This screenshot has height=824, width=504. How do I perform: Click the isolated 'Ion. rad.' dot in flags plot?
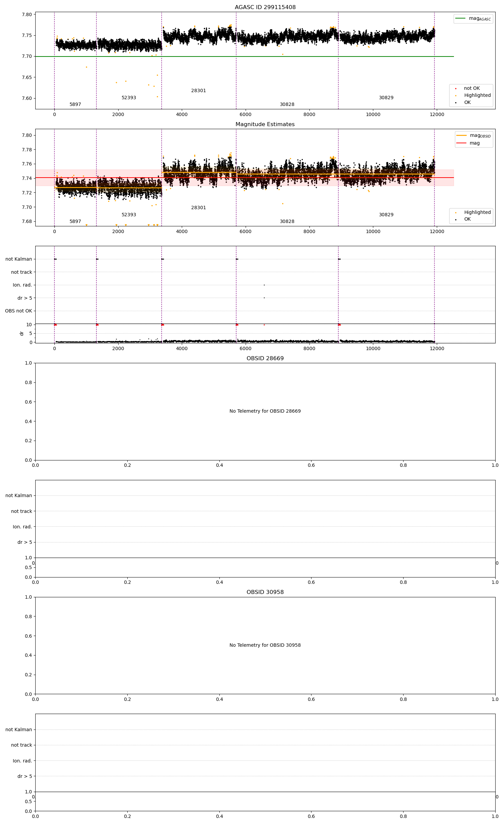[264, 285]
